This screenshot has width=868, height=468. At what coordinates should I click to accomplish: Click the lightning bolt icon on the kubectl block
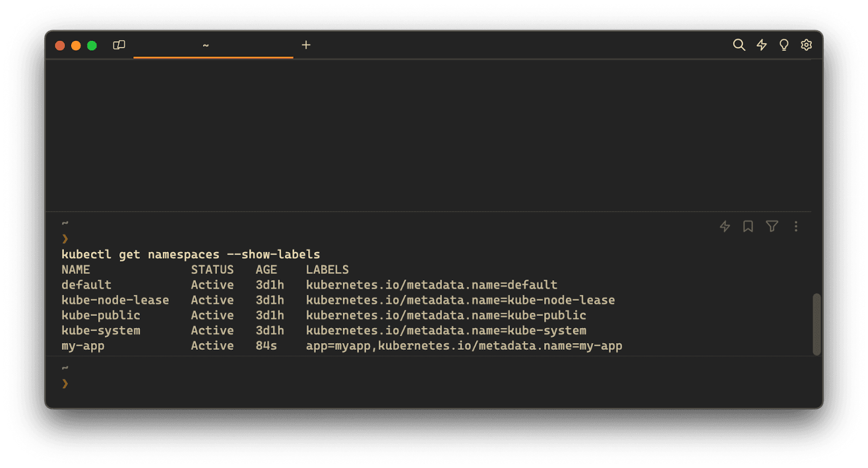725,226
